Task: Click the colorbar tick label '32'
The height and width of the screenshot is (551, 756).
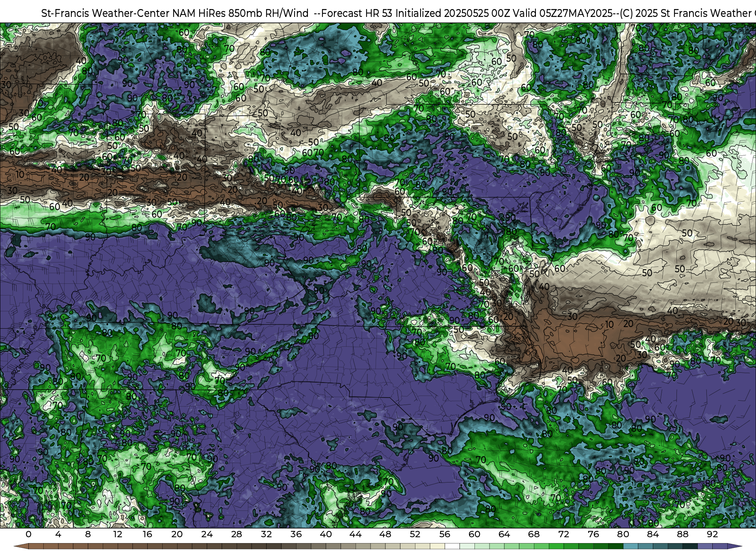Action: (266, 534)
